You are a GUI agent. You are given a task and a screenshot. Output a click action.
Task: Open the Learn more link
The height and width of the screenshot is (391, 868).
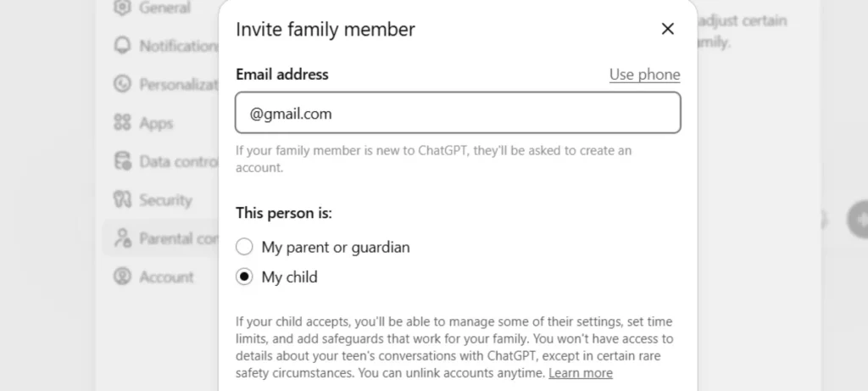580,373
